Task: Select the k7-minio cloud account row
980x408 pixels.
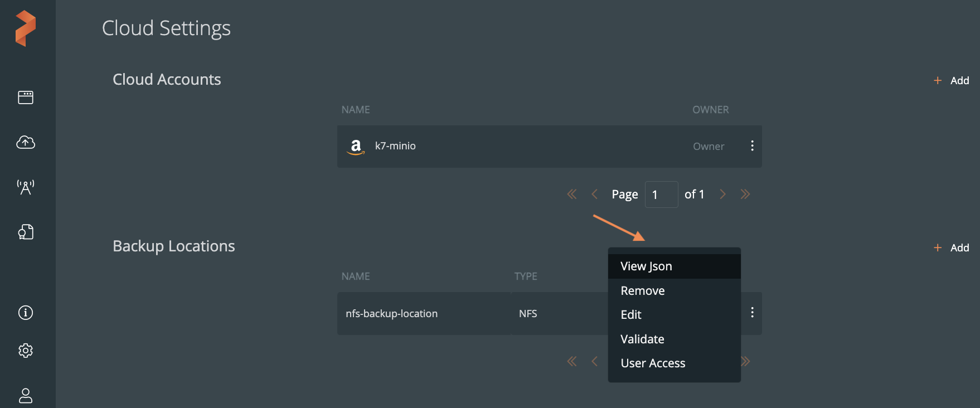Action: pyautogui.click(x=502, y=146)
